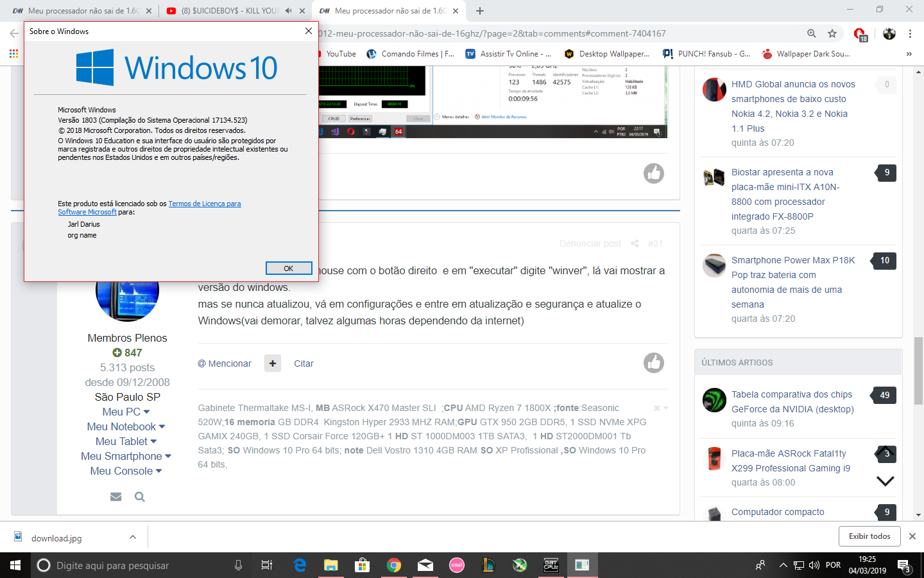
Task: Open Comando Filmes bookmark
Action: point(410,54)
